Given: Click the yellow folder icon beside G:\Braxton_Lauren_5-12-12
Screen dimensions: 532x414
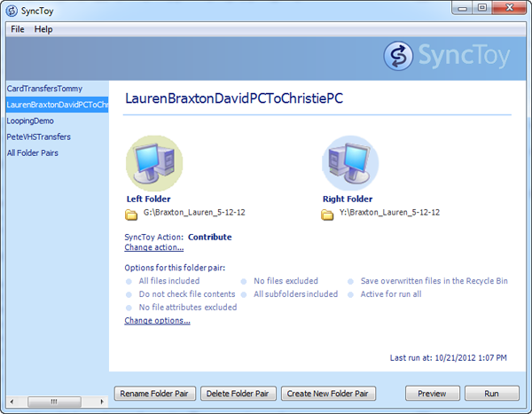Looking at the screenshot, I should coord(131,215).
